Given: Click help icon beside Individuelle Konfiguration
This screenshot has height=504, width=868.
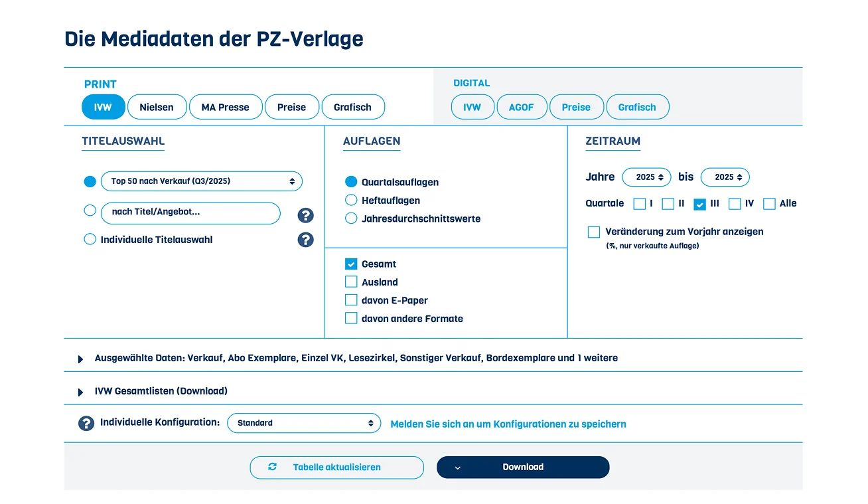Looking at the screenshot, I should point(86,423).
